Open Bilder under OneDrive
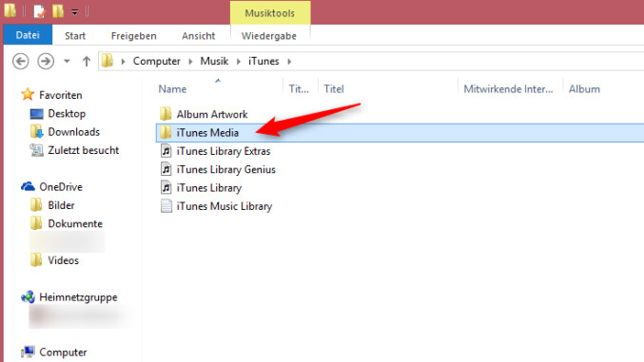This screenshot has width=644, height=362. pos(61,205)
